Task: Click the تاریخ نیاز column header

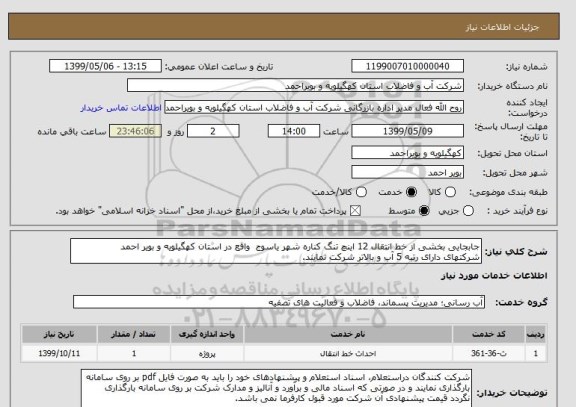Action: [x=59, y=334]
